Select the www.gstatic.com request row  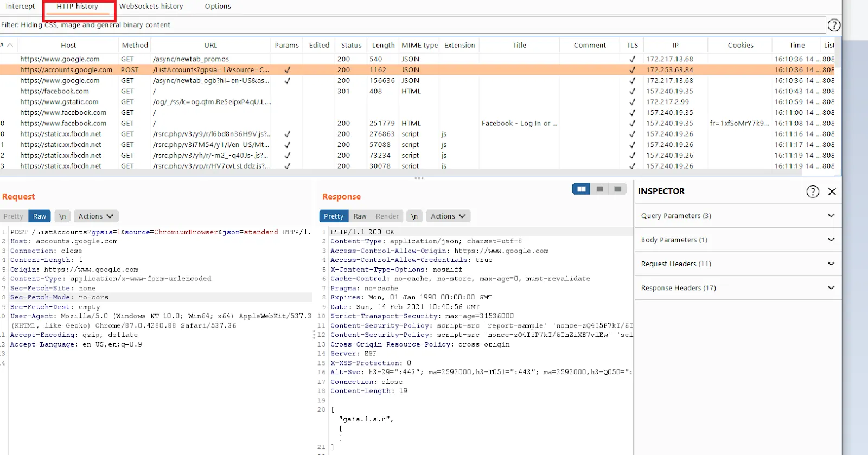point(418,102)
